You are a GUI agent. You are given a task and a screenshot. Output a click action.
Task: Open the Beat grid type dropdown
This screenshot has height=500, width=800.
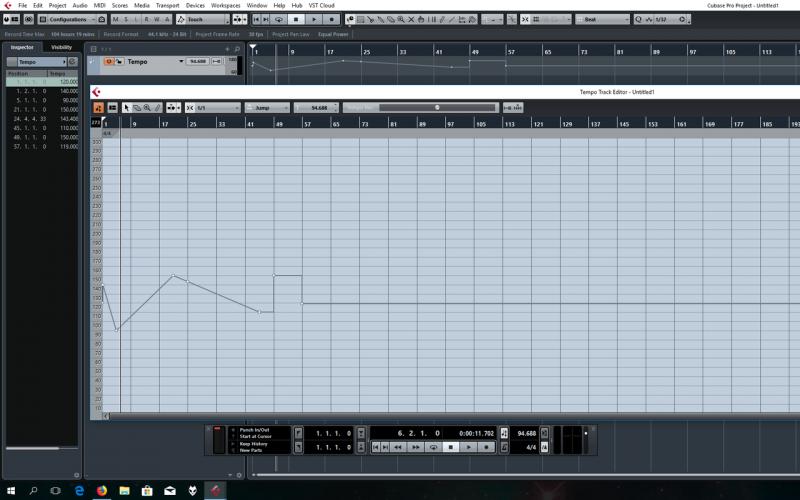pyautogui.click(x=603, y=19)
